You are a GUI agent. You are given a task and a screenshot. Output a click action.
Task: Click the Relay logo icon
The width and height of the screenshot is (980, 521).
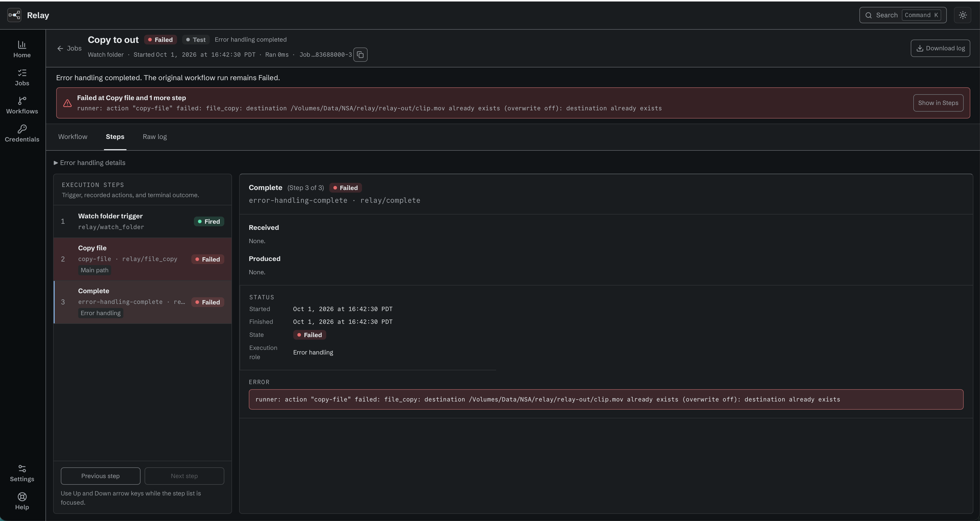pyautogui.click(x=15, y=15)
